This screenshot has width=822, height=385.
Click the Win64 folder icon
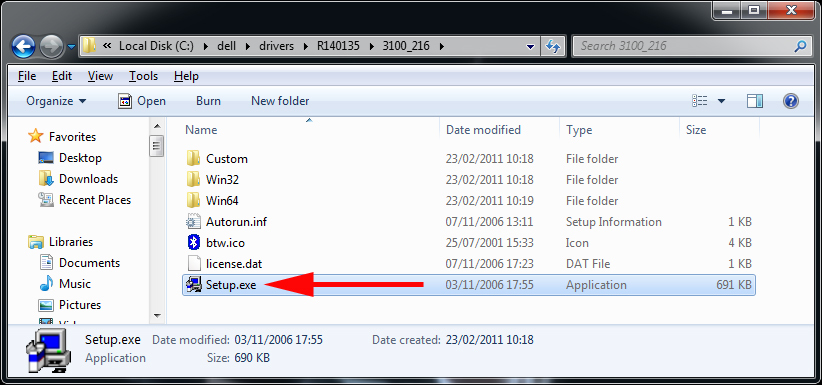pyautogui.click(x=193, y=200)
